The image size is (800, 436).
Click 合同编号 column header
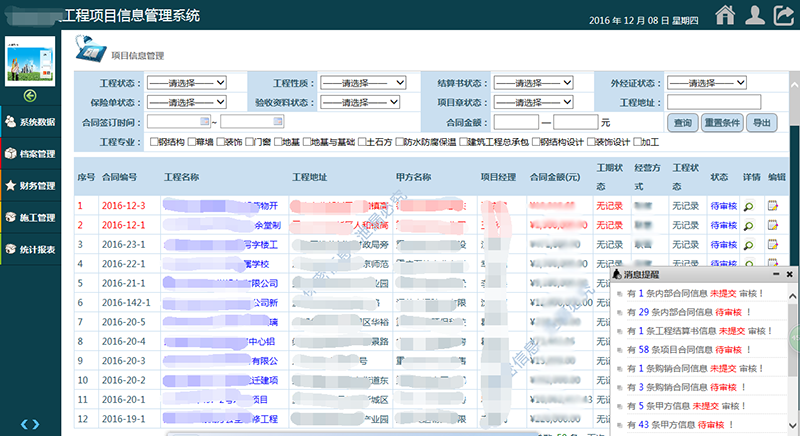(119, 177)
